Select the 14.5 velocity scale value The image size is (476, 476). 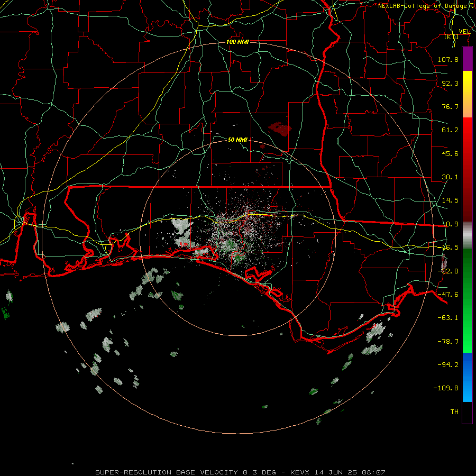pos(450,200)
